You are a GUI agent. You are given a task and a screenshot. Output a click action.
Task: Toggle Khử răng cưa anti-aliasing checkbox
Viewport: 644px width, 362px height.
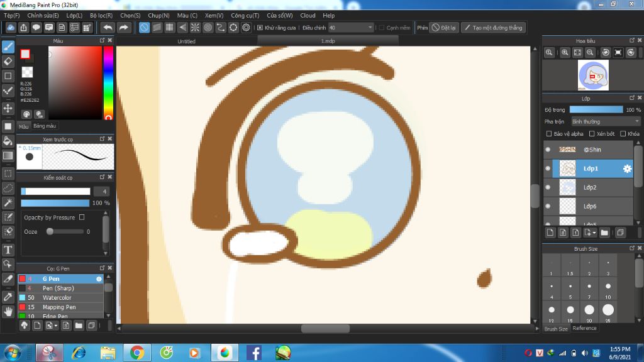tap(260, 28)
